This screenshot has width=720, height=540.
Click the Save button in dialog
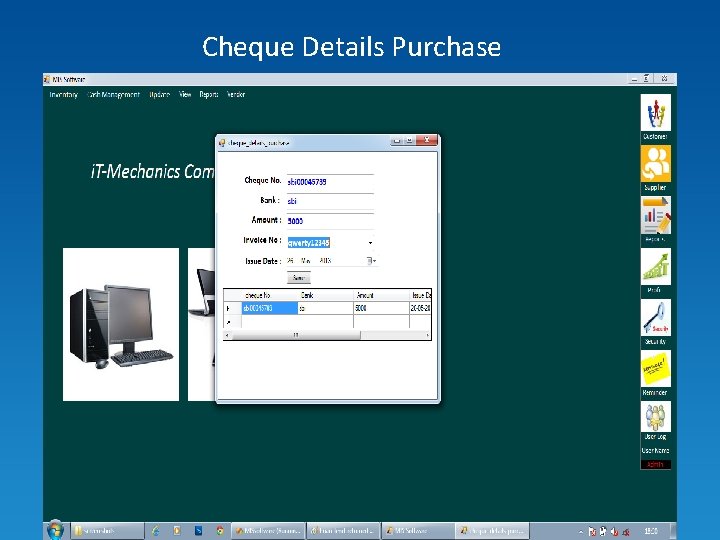point(298,278)
